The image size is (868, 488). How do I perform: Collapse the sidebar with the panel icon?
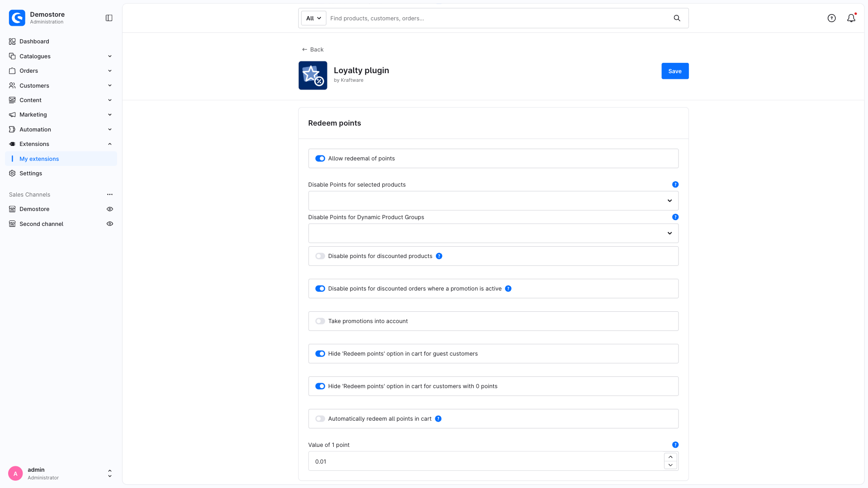tap(109, 18)
